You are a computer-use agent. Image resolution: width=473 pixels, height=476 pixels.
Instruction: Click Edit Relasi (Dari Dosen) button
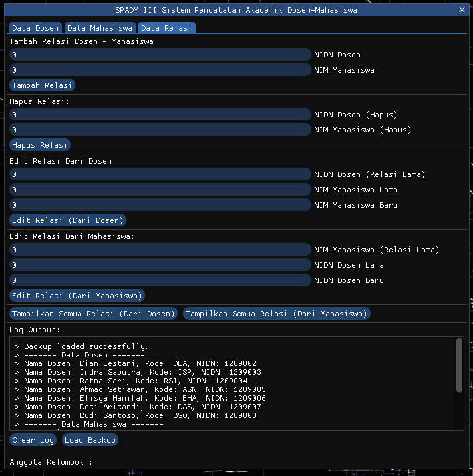[68, 220]
